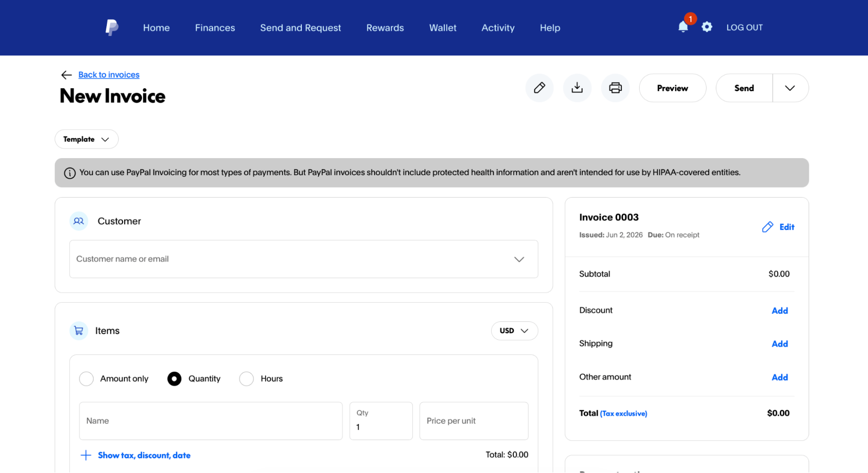
Task: Click the Qty input field
Action: click(381, 421)
